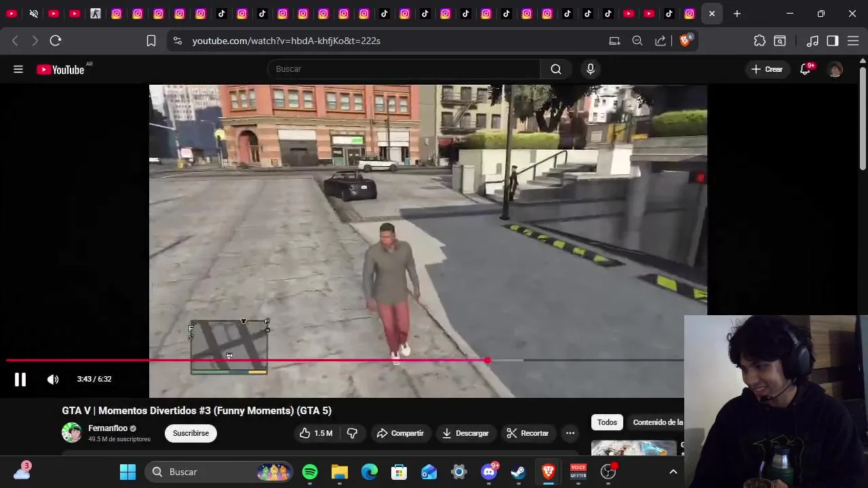Reload the current YouTube page
The width and height of the screenshot is (868, 488).
pyautogui.click(x=56, y=41)
